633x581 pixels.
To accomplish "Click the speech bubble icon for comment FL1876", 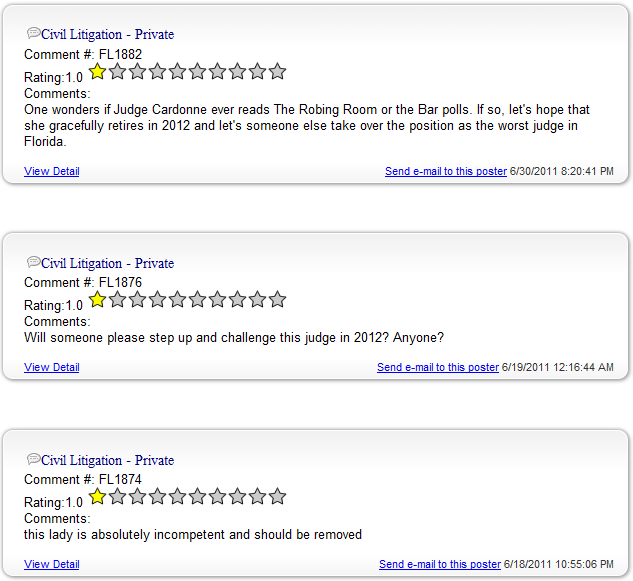I will coord(34,262).
